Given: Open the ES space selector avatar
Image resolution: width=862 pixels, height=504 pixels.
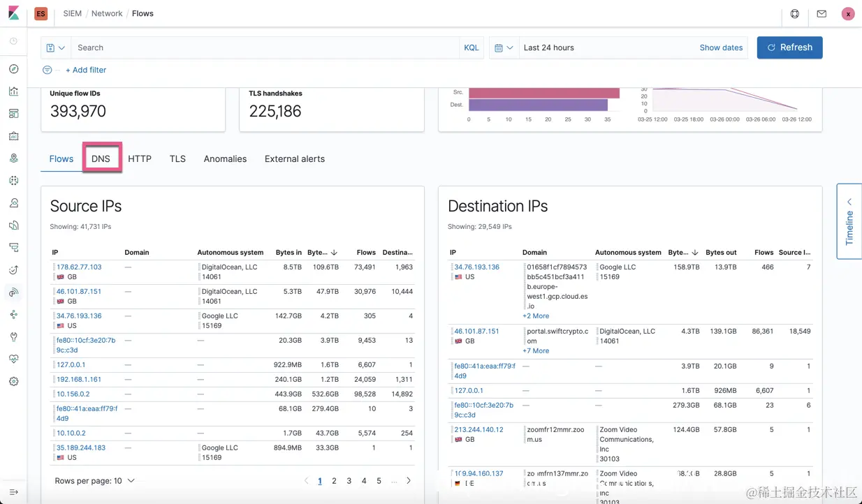Looking at the screenshot, I should pos(41,14).
